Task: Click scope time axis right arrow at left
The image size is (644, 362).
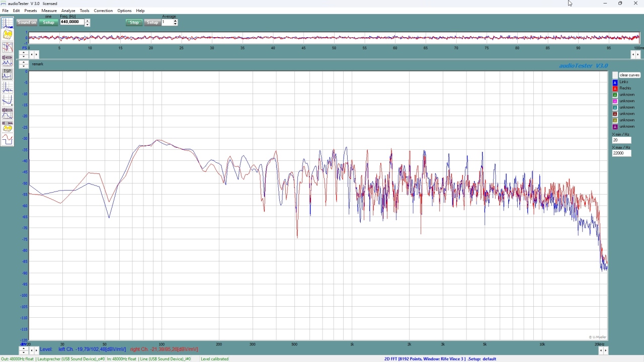Action: click(36, 54)
